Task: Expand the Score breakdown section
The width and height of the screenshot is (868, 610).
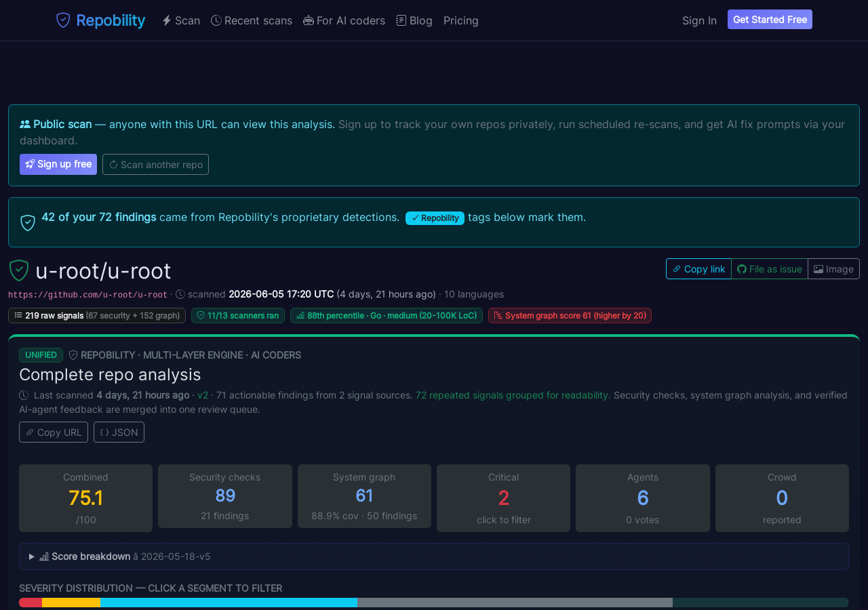Action: (x=434, y=556)
